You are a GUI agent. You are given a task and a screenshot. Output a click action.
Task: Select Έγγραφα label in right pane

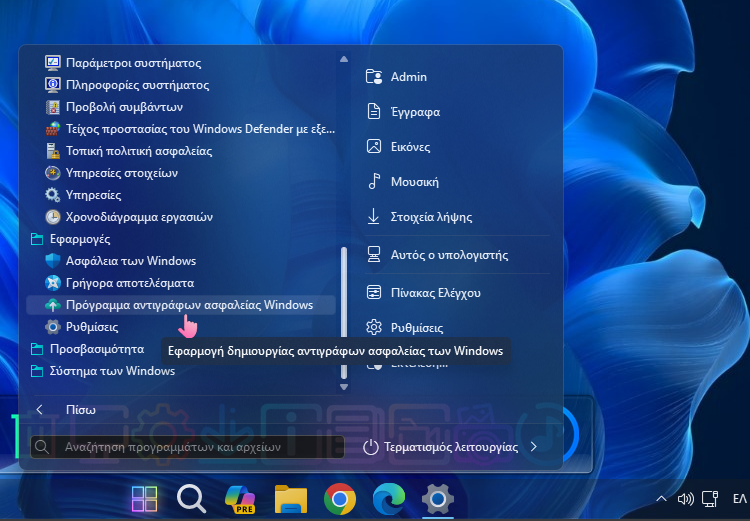(x=415, y=112)
